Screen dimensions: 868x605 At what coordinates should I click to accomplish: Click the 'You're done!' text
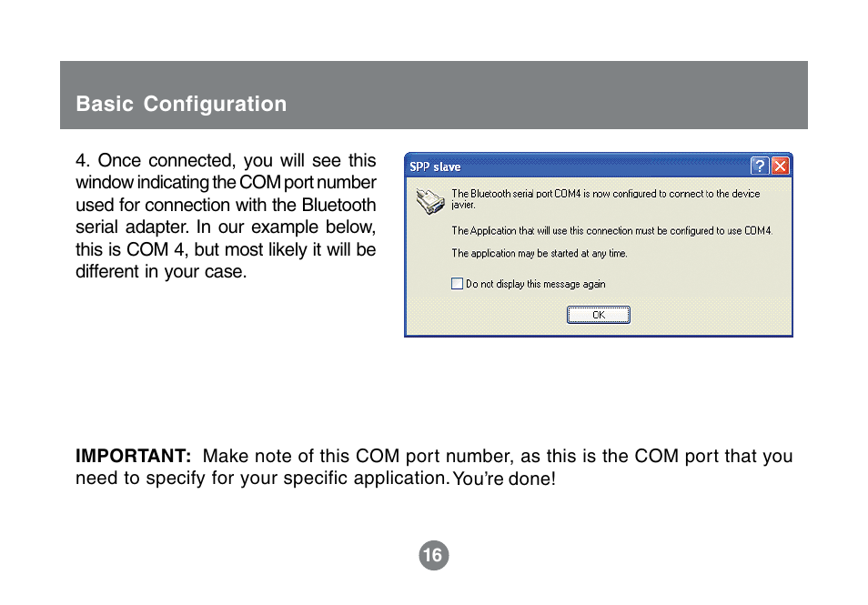(504, 479)
